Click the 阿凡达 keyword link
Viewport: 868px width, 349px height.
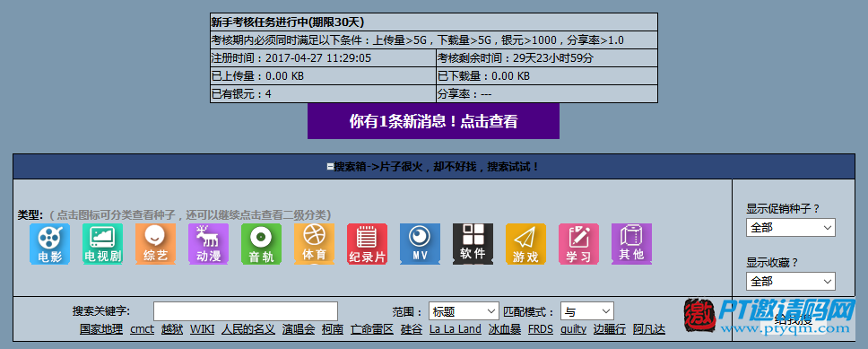pos(649,329)
